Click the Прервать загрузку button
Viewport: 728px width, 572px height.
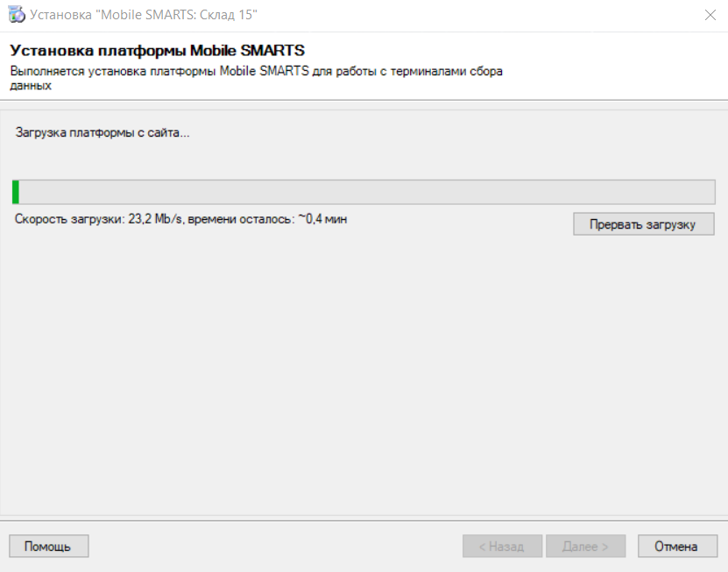pos(644,224)
